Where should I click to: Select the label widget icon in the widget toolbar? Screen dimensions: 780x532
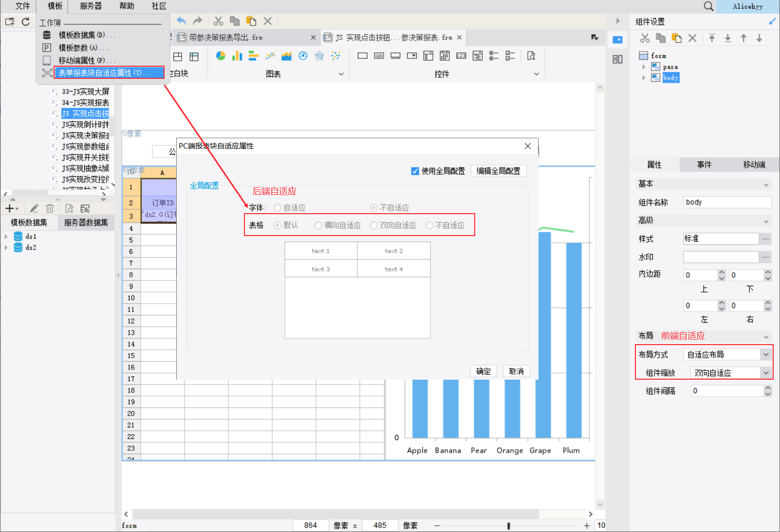click(379, 56)
